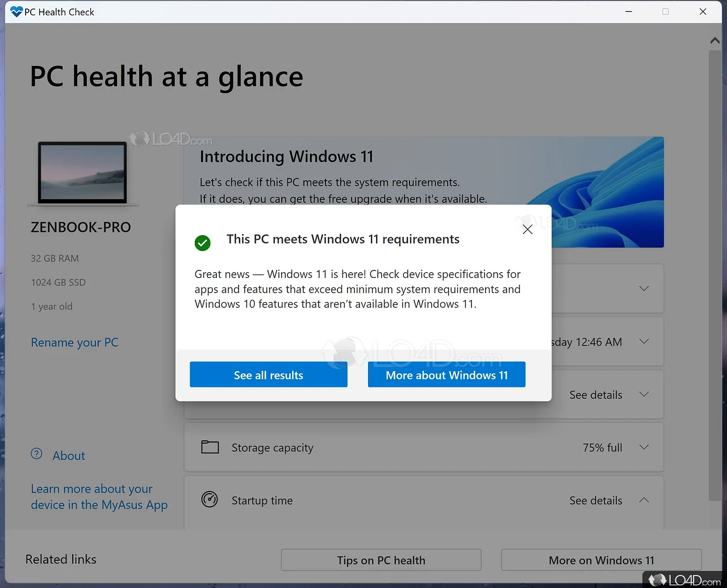Viewport: 727px width, 588px height.
Task: Open More about Windows 11
Action: pos(446,375)
